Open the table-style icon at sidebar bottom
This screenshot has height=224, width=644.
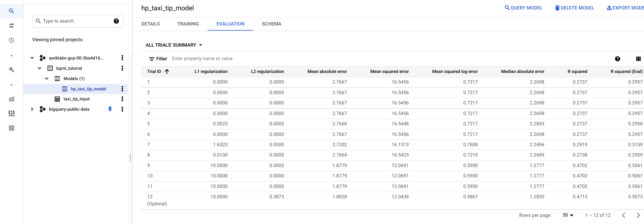(11, 128)
